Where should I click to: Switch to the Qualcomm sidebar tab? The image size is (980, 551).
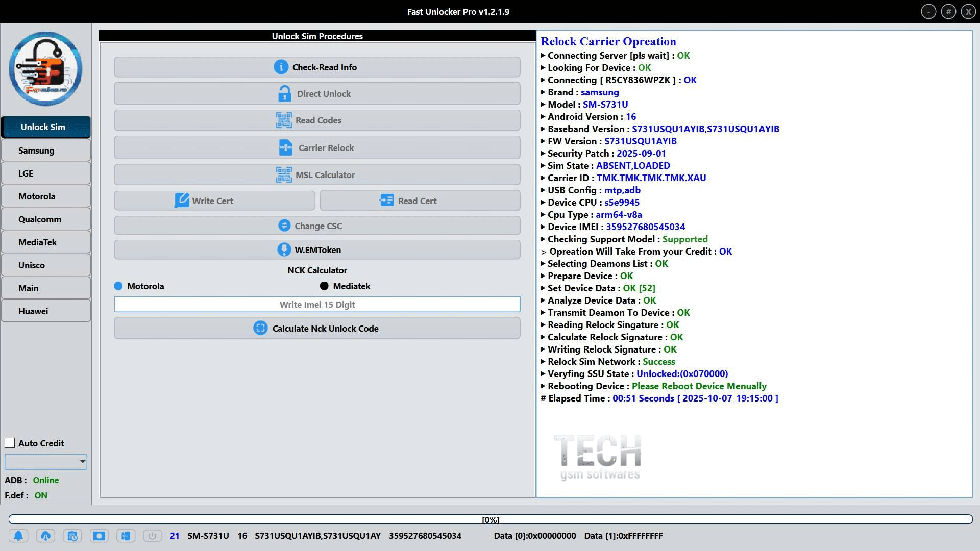click(x=46, y=219)
